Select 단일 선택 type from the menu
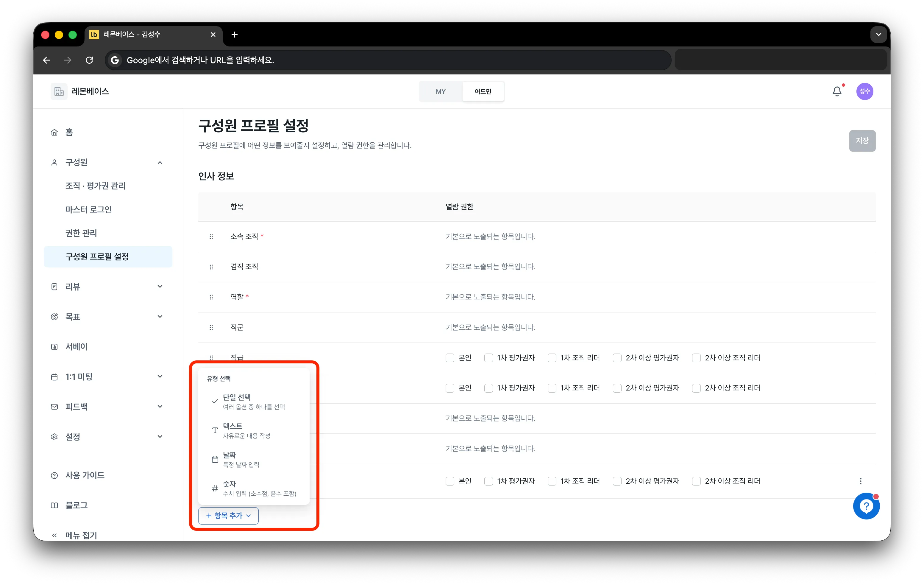Screen dimensions: 924x585 point(254,402)
